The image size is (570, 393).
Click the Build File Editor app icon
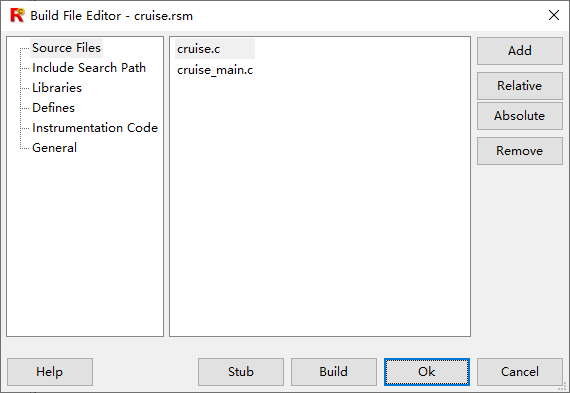pos(17,16)
